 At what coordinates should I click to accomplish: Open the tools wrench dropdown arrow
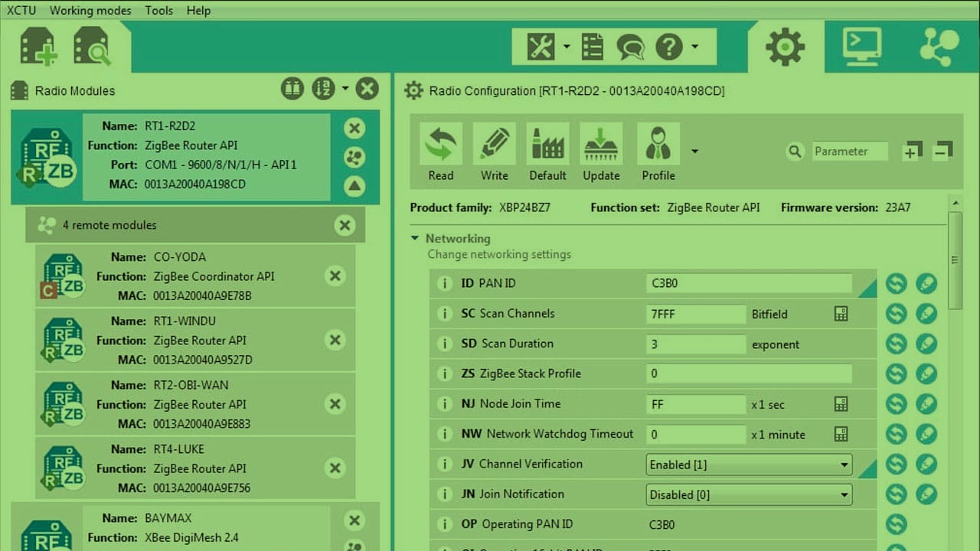coord(567,47)
